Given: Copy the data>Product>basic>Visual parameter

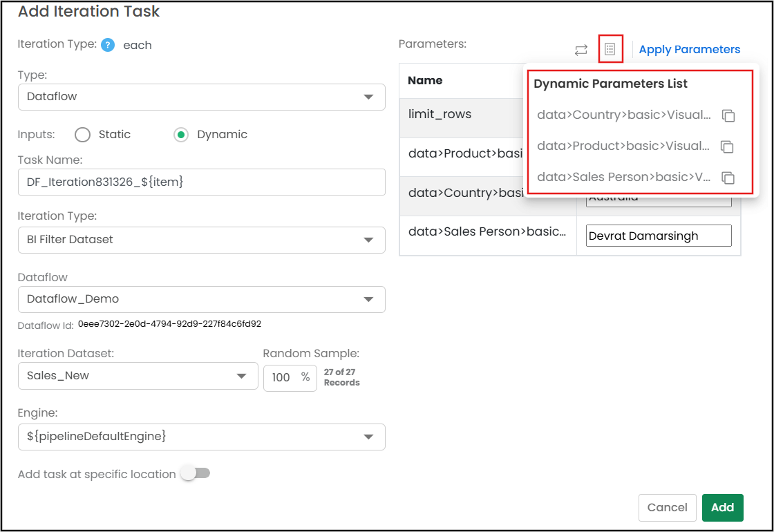Looking at the screenshot, I should point(727,146).
